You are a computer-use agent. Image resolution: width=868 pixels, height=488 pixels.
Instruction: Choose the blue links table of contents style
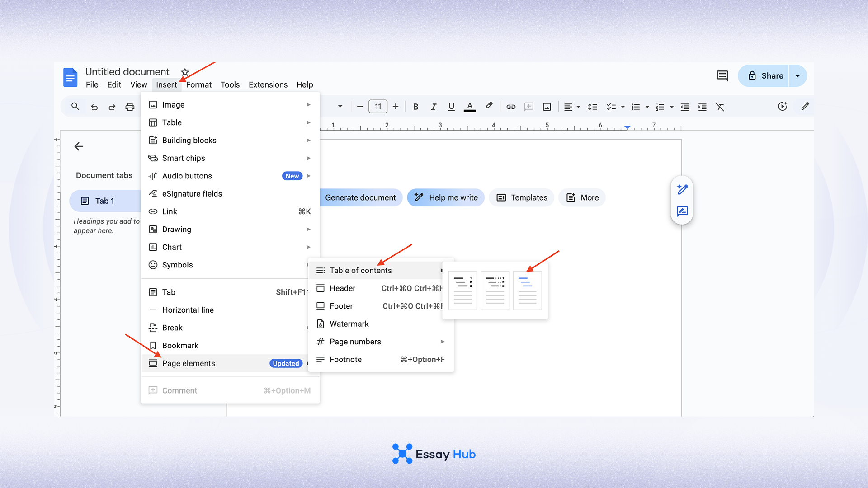click(x=527, y=291)
